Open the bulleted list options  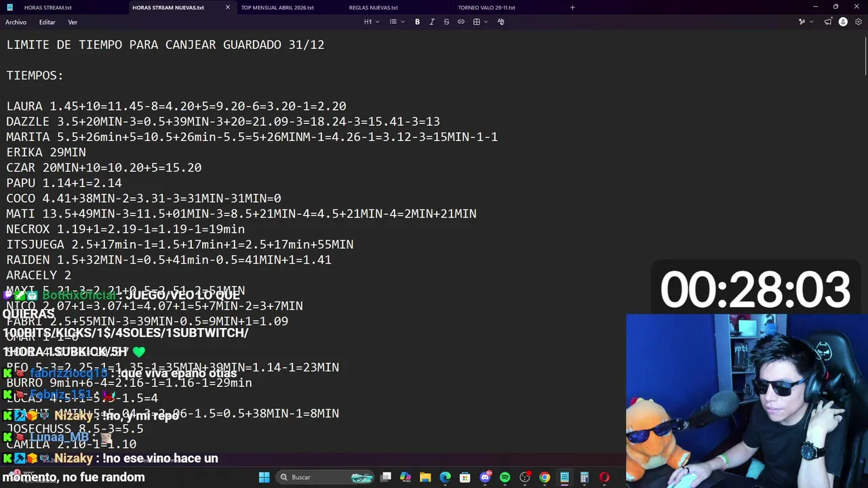click(x=397, y=22)
